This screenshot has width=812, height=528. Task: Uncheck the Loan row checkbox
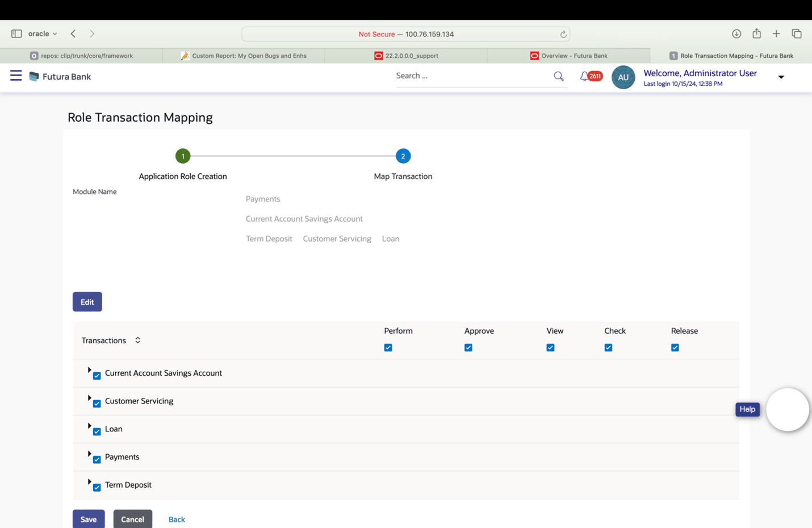point(97,431)
